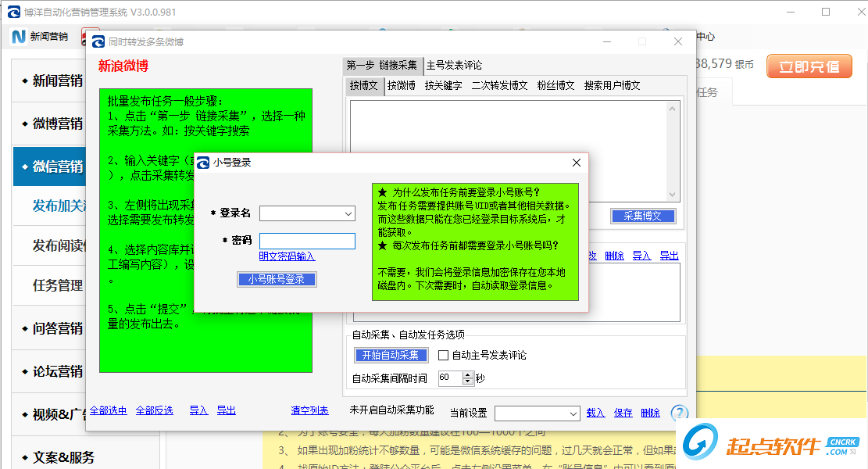Click the text area scrollbar up arrow
This screenshot has width=868, height=469.
673,109
